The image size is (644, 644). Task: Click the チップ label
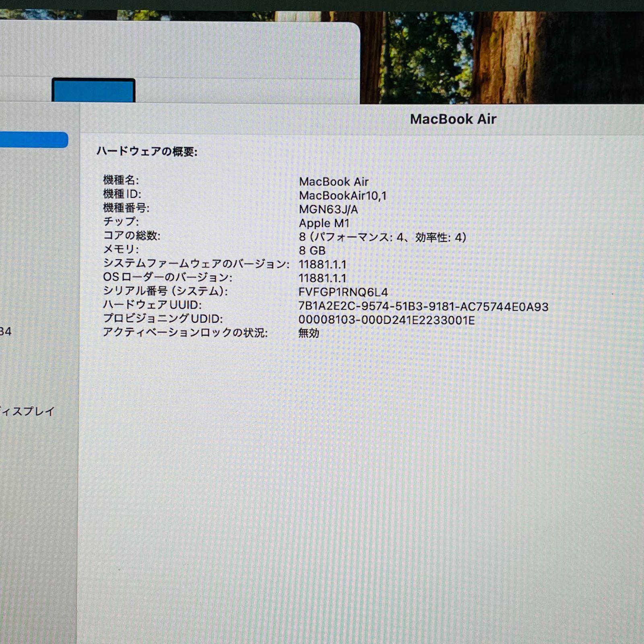coord(121,221)
